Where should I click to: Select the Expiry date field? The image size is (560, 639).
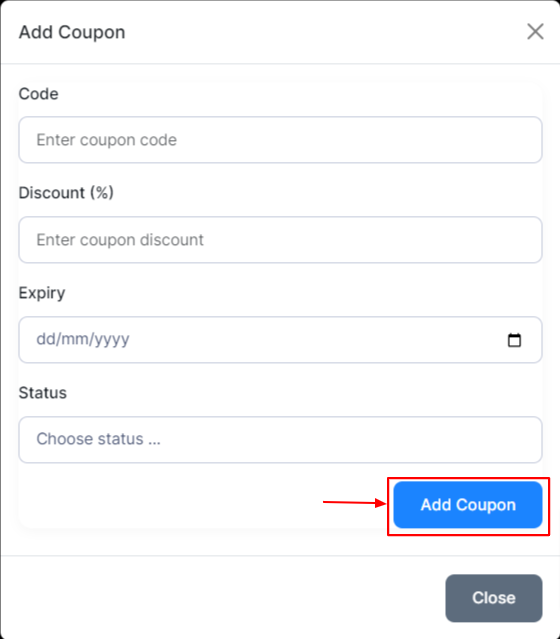click(280, 339)
